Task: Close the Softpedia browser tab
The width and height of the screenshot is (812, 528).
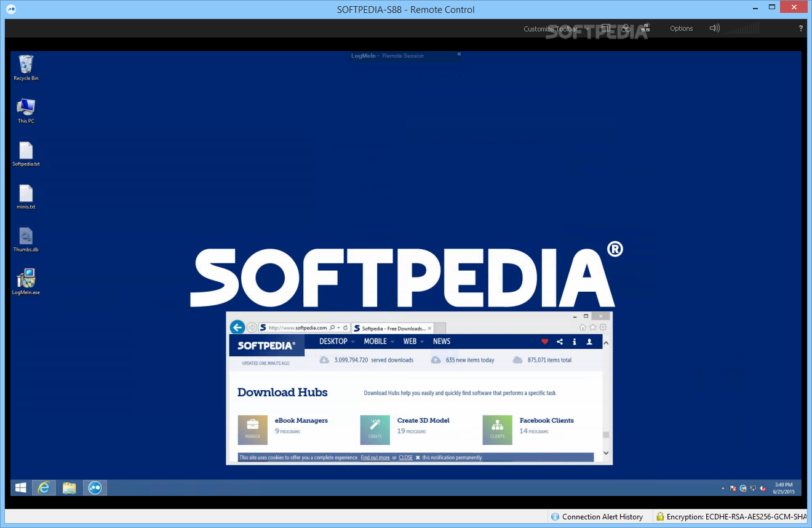Action: click(x=430, y=328)
